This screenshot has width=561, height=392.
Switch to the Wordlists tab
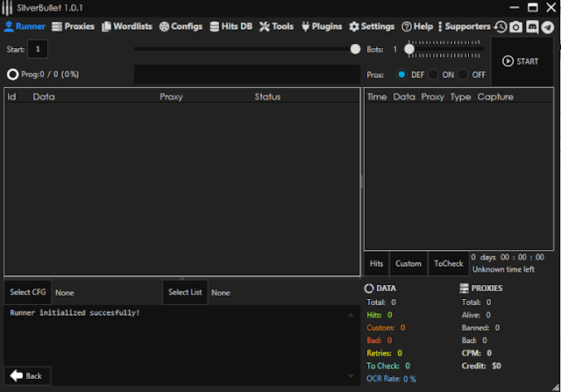pyautogui.click(x=127, y=26)
